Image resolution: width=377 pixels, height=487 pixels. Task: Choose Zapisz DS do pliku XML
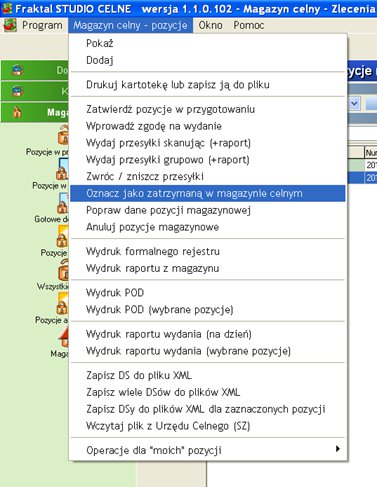tap(207, 375)
